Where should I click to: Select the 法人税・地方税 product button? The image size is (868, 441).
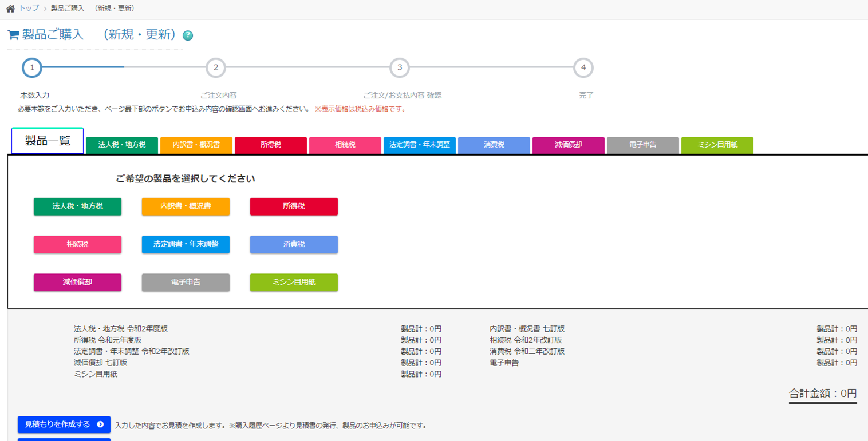coord(77,206)
